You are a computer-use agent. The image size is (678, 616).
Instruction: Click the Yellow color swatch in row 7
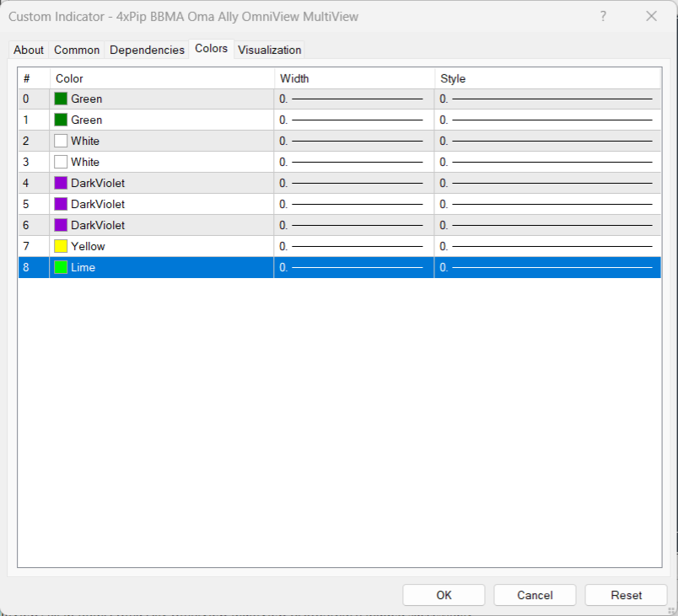click(61, 246)
